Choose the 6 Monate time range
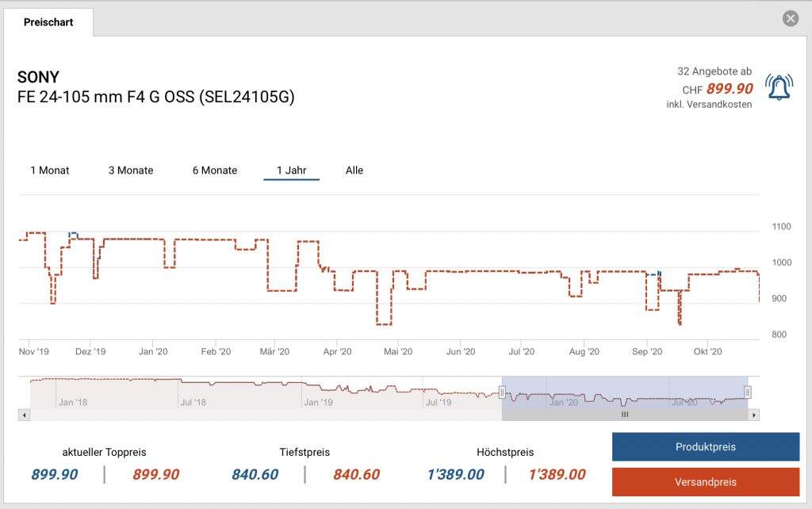This screenshot has height=509, width=812. pos(215,170)
